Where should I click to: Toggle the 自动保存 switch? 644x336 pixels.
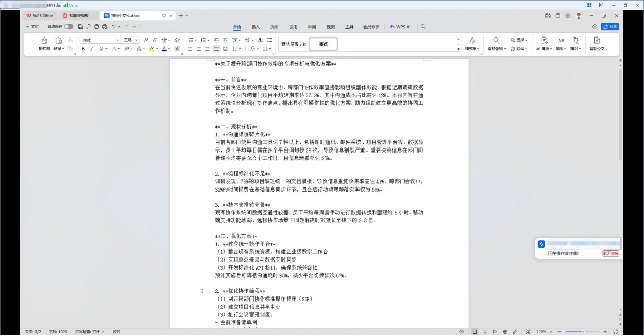tap(68, 26)
